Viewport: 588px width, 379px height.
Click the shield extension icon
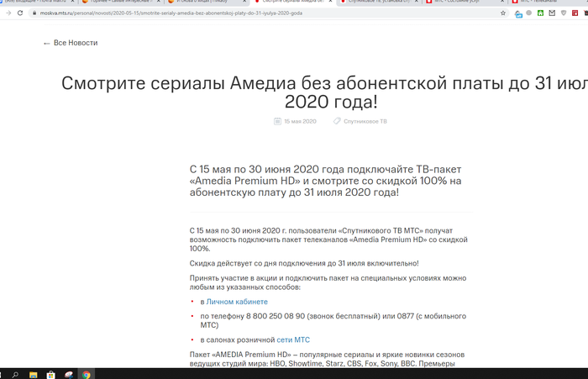coord(564,13)
